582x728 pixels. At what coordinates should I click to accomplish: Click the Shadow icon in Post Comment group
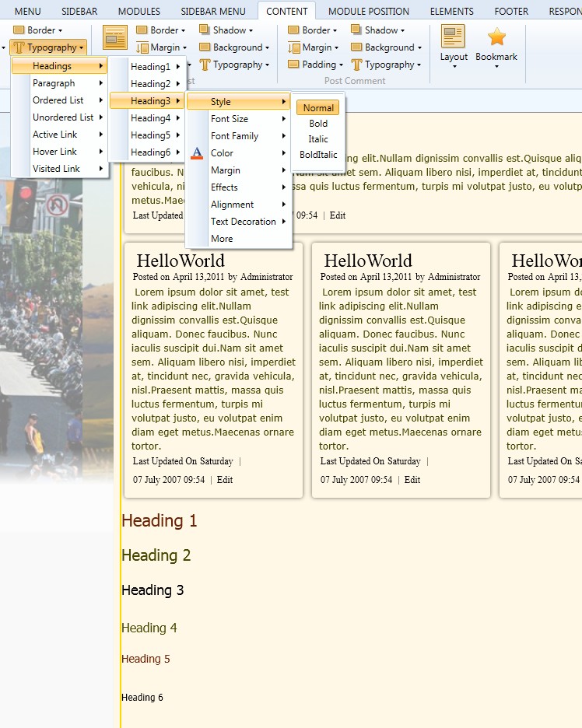coord(356,30)
